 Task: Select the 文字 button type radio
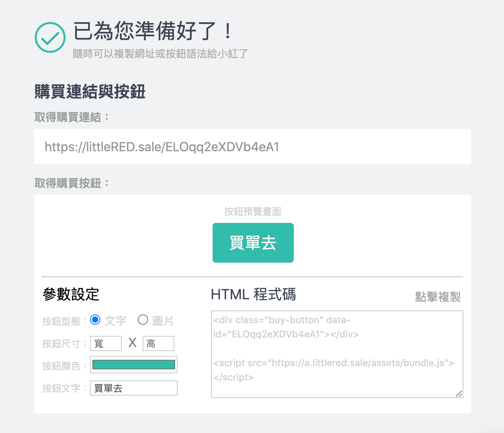[x=95, y=320]
